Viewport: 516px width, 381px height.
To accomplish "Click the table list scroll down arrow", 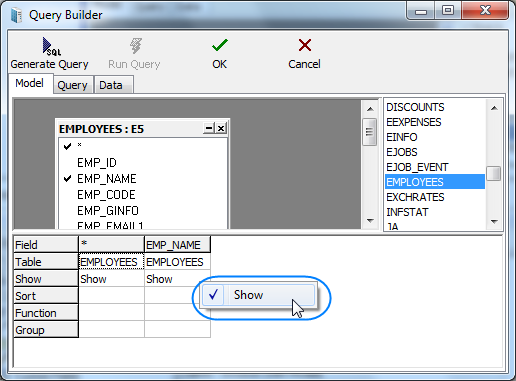I will [x=494, y=221].
